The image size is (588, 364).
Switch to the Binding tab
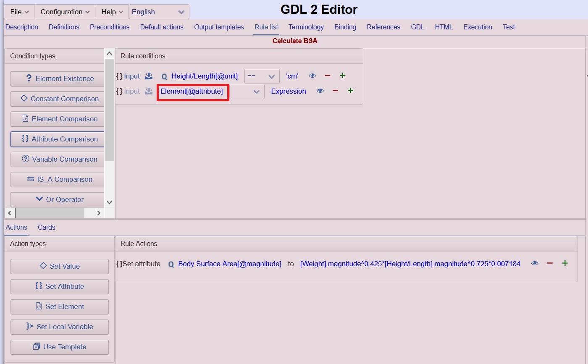pyautogui.click(x=345, y=27)
